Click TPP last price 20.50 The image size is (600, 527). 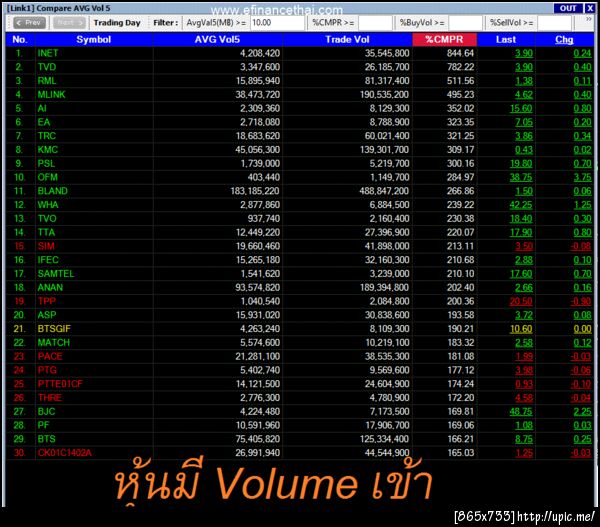tap(521, 301)
